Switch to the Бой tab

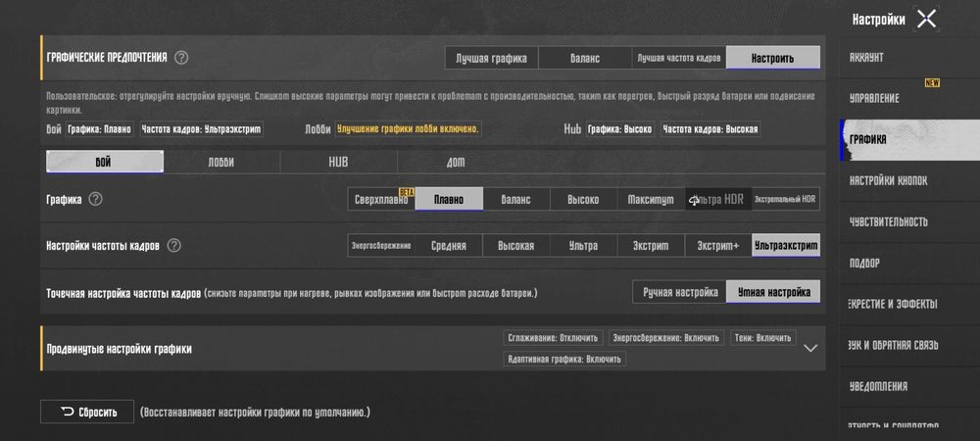click(105, 162)
